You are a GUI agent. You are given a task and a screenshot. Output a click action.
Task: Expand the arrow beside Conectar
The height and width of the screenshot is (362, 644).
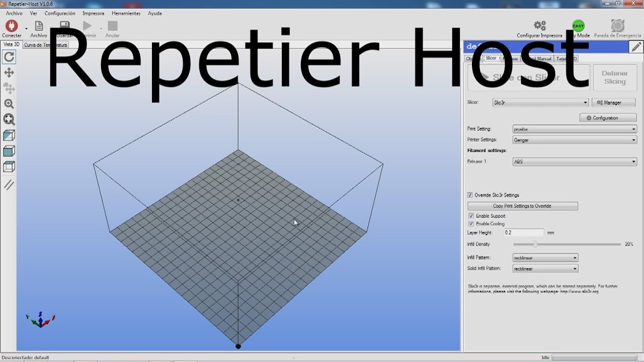pos(26,28)
